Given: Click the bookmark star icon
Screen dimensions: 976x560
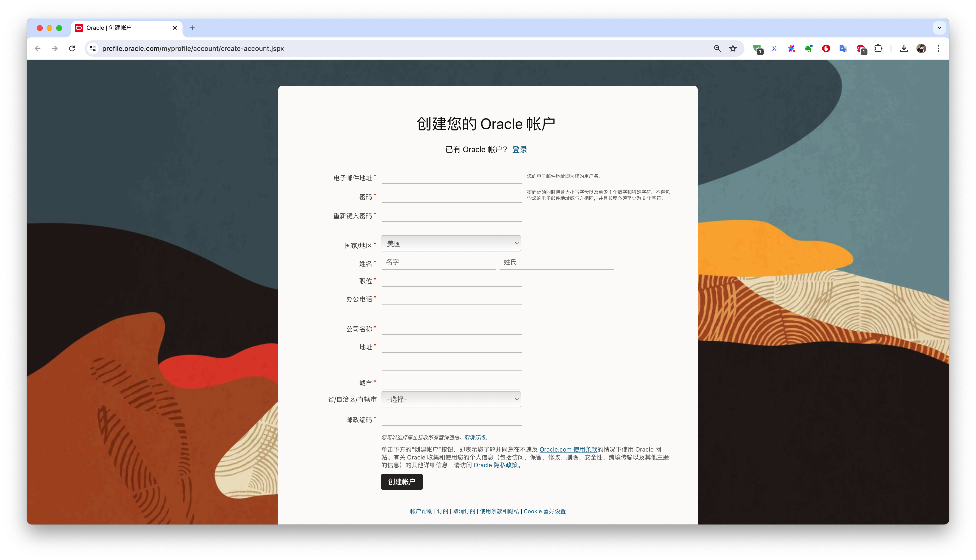Looking at the screenshot, I should click(x=733, y=48).
